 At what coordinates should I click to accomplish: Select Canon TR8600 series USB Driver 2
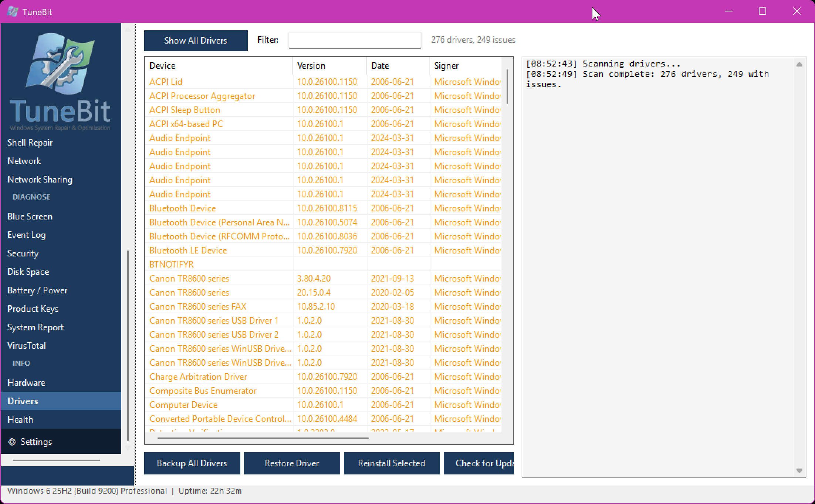coord(323,334)
